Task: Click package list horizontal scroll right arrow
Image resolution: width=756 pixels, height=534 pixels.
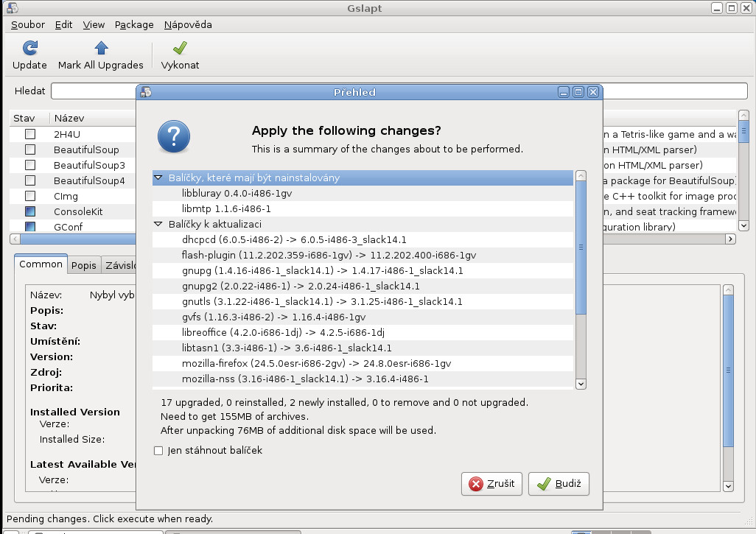Action: click(x=730, y=239)
